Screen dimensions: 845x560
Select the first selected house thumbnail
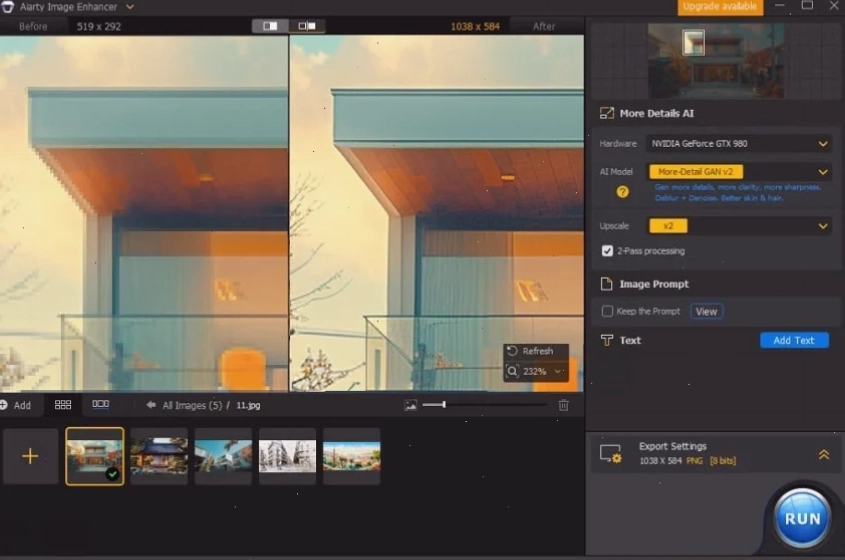[95, 457]
